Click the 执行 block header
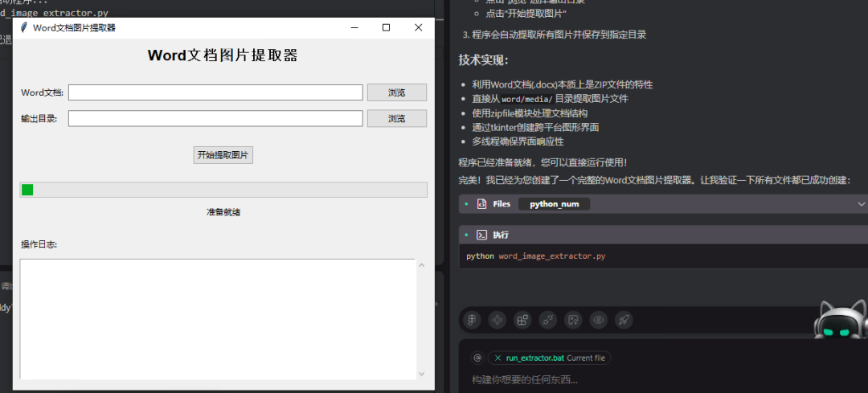The width and height of the screenshot is (868, 393). pos(663,235)
